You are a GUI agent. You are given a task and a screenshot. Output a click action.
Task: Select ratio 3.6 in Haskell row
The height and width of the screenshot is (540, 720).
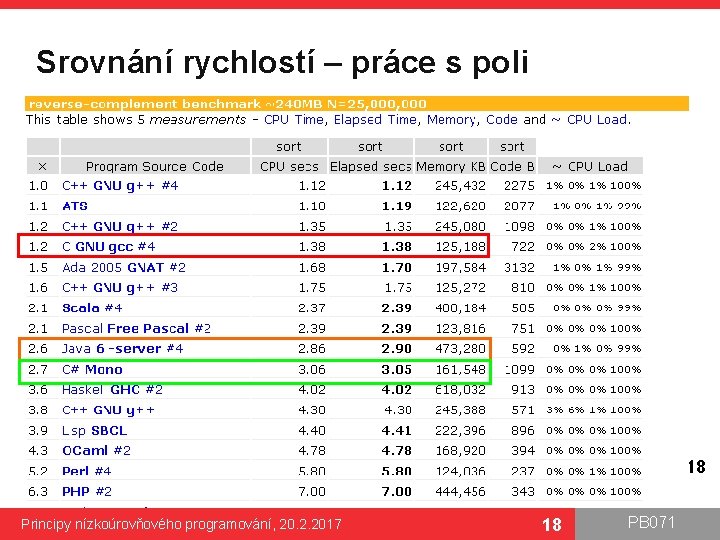point(38,390)
